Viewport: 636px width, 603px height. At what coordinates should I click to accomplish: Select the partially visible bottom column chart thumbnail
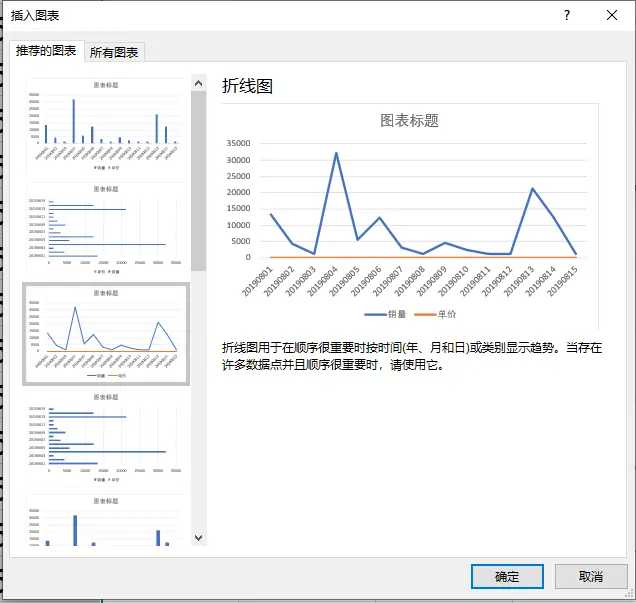(x=106, y=520)
